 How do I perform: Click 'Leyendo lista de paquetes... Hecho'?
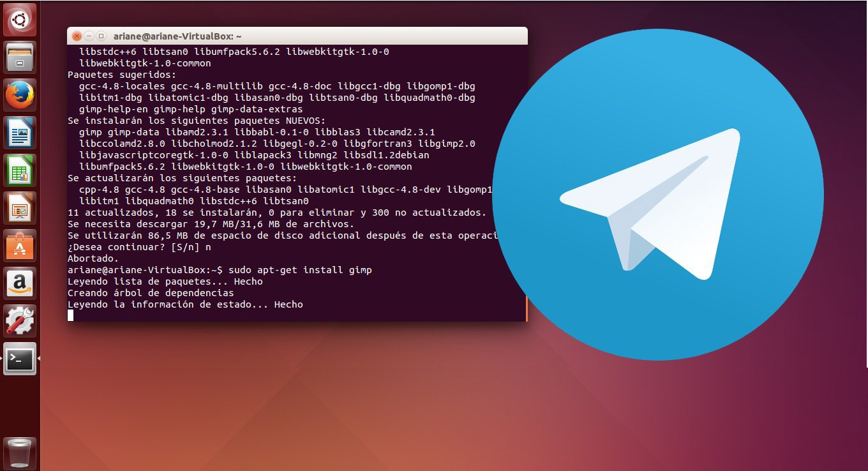pos(165,281)
